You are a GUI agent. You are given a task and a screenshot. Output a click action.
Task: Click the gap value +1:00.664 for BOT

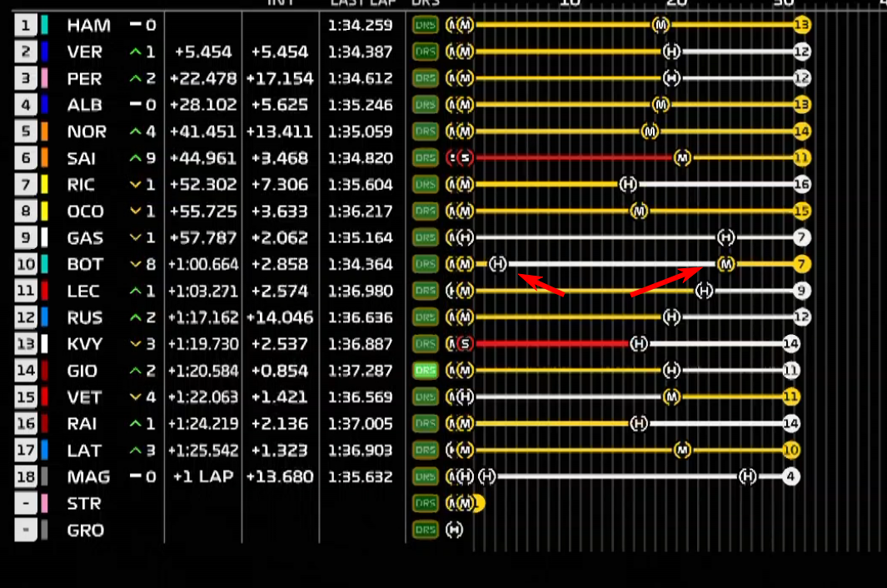[203, 264]
